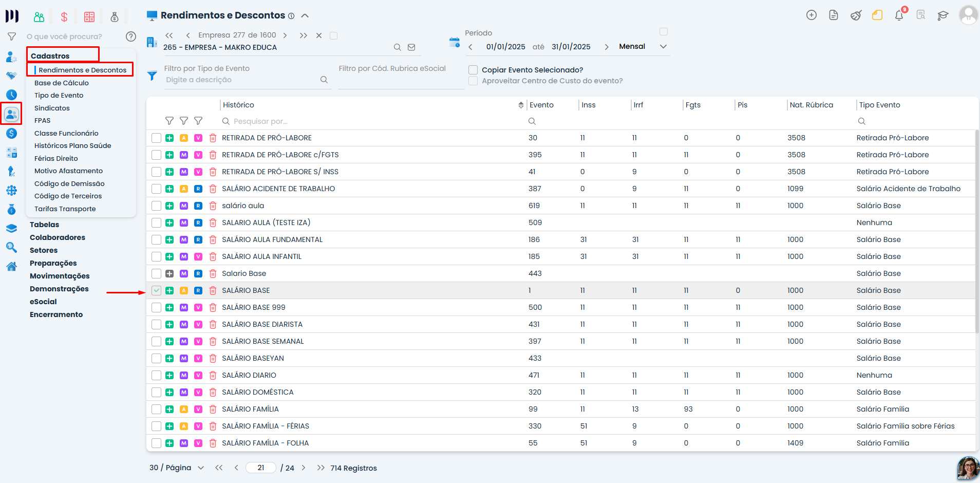
Task: Uncheck the SALÁRIO BASE row checkbox
Action: (156, 291)
